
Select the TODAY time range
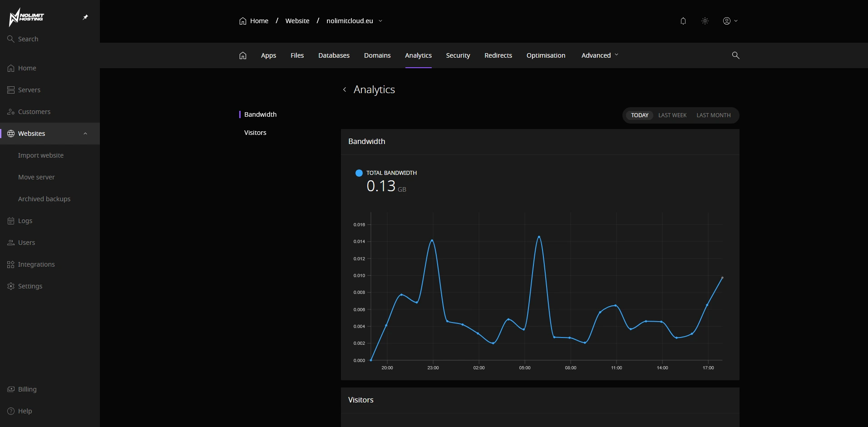point(640,115)
